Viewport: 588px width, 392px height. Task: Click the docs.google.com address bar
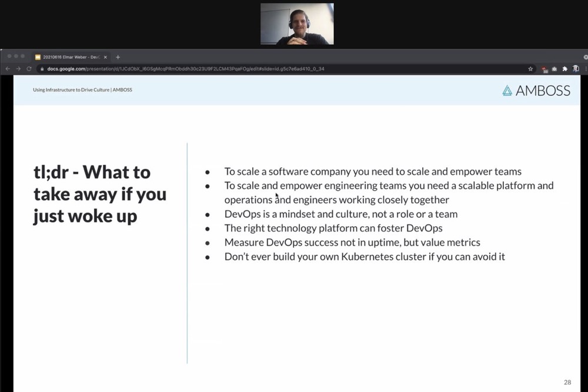(x=285, y=69)
